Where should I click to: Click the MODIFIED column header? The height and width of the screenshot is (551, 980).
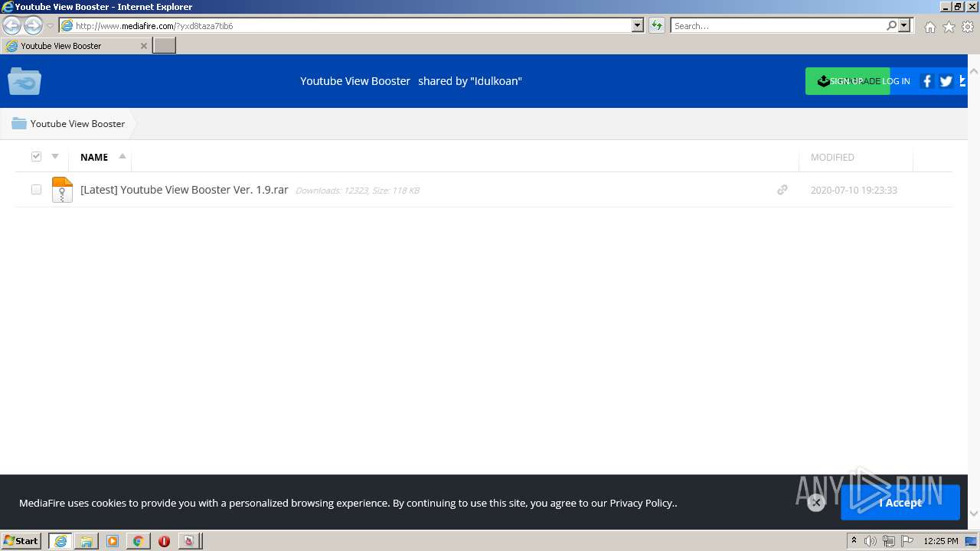point(832,157)
